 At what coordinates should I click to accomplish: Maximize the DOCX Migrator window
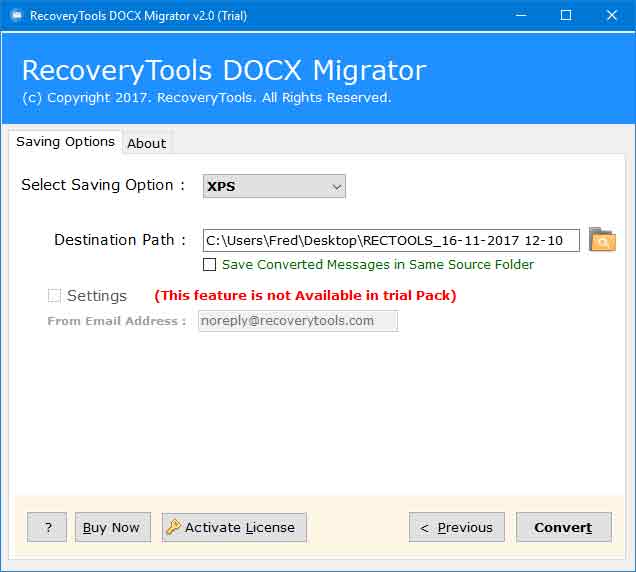(x=566, y=15)
